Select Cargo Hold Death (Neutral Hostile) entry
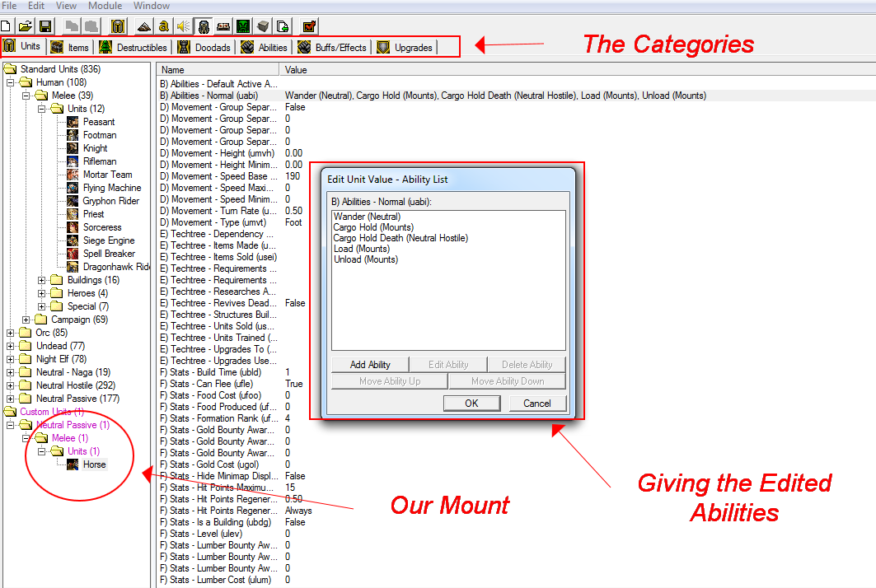Viewport: 876px width, 588px height. [401, 238]
